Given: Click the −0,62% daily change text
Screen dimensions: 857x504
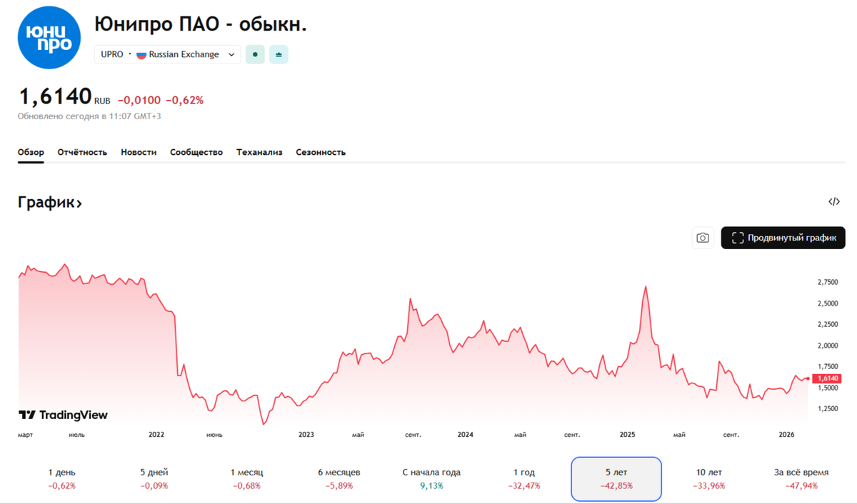Looking at the screenshot, I should point(184,100).
